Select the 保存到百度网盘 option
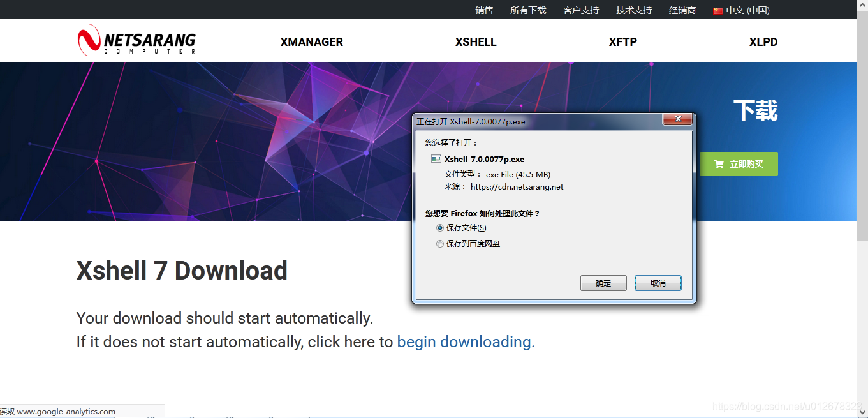Screen dimensions: 868x418 point(439,243)
